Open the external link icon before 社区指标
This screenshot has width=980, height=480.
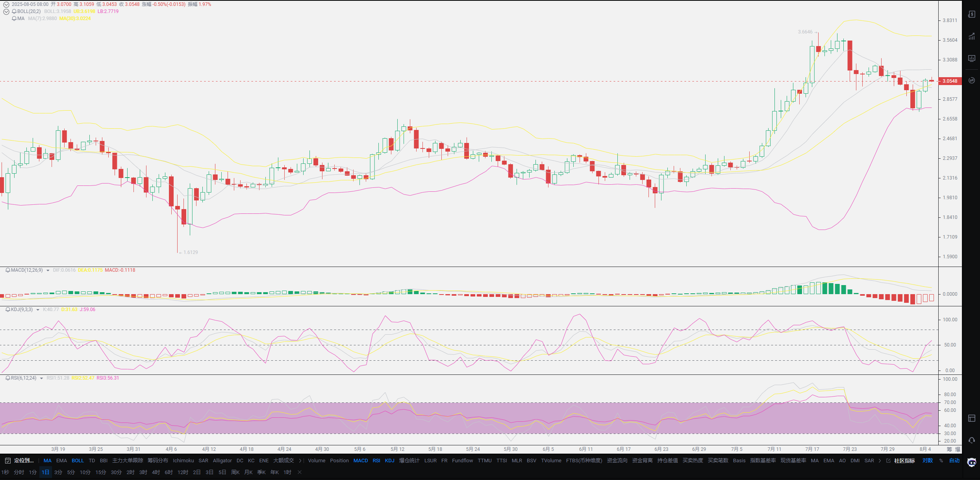coord(888,461)
